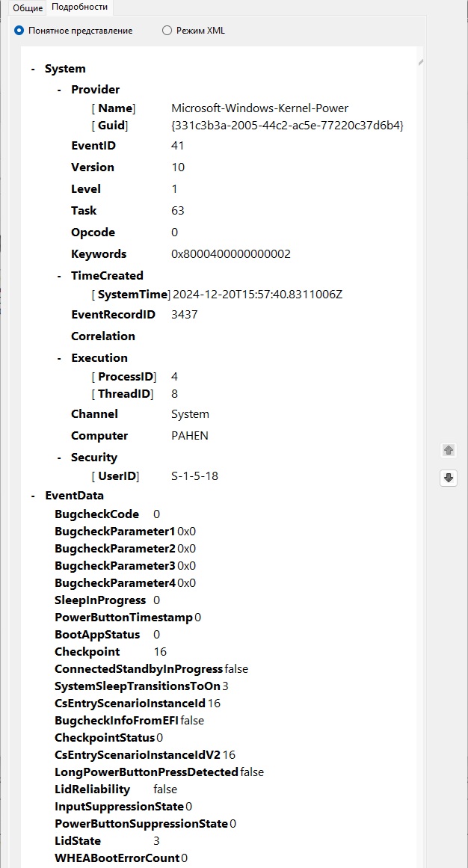Select the "Понятное представление" radio button
Viewport: 468px width, 868px height.
19,31
